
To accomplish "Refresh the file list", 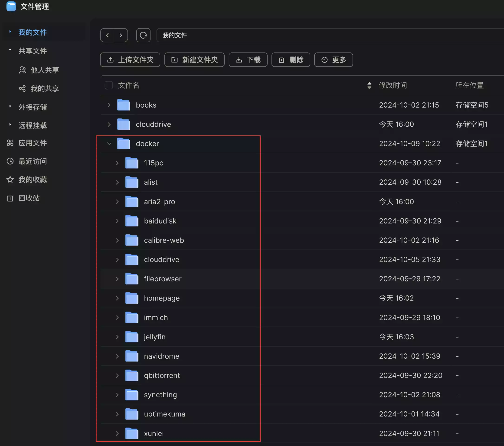I will point(143,35).
